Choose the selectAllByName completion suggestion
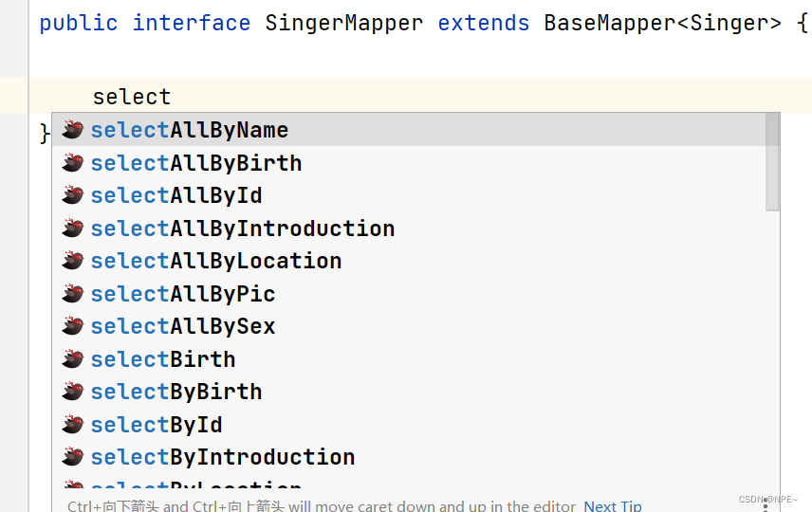 point(409,130)
